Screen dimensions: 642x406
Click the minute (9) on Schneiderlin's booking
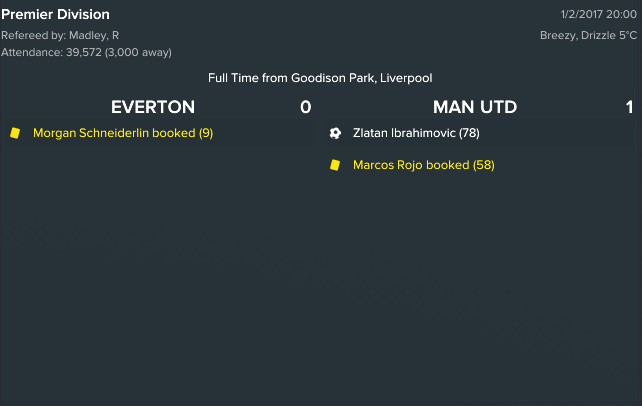[x=206, y=133]
